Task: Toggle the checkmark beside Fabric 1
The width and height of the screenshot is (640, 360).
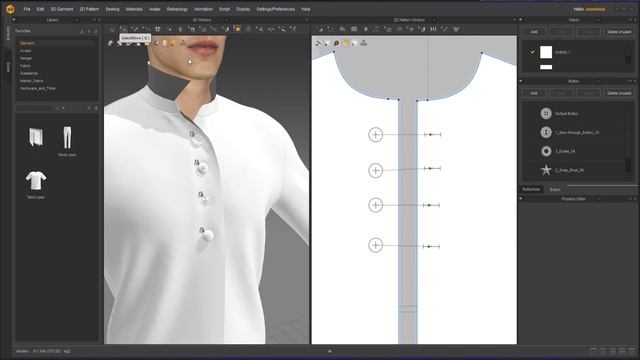Action: 532,52
